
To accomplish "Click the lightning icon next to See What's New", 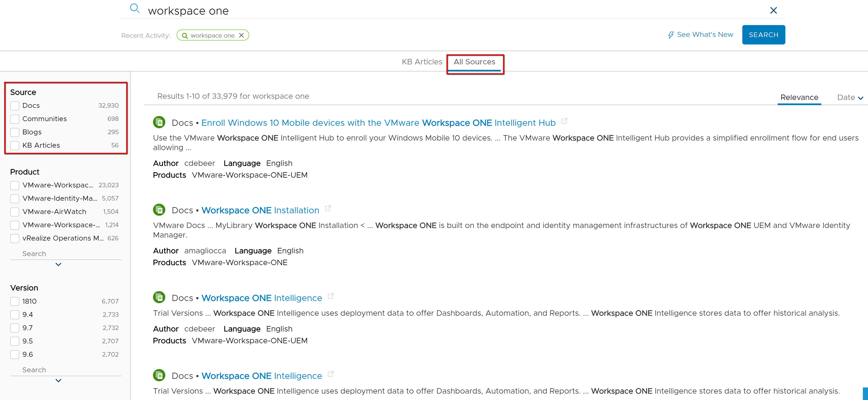I will pos(670,35).
